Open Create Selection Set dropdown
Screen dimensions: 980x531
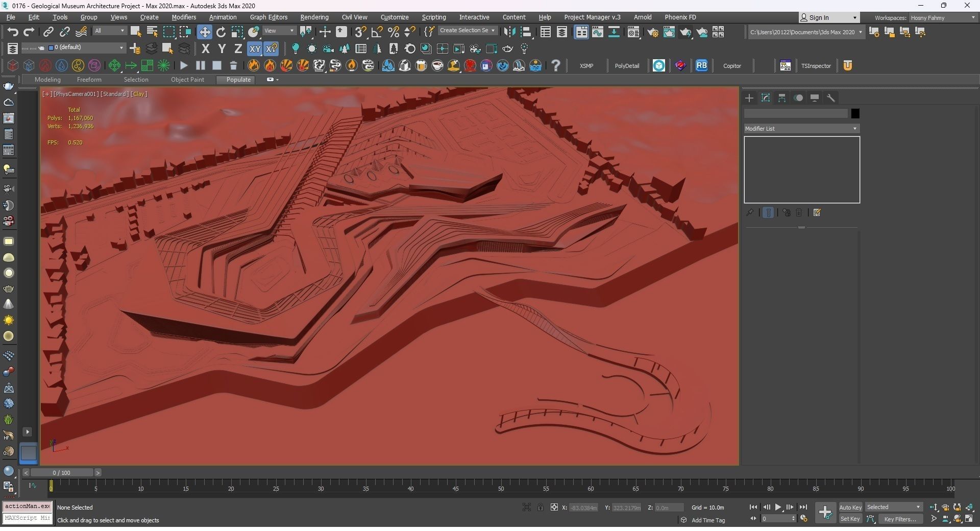467,31
